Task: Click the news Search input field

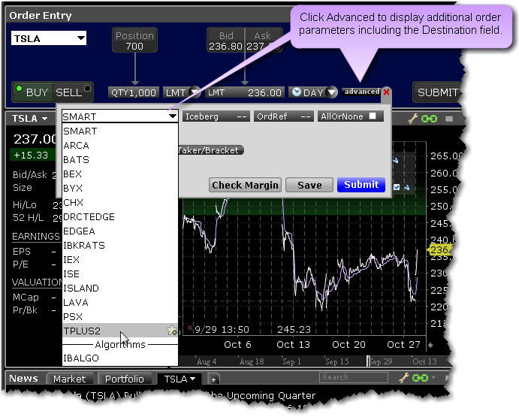Action: click(353, 377)
